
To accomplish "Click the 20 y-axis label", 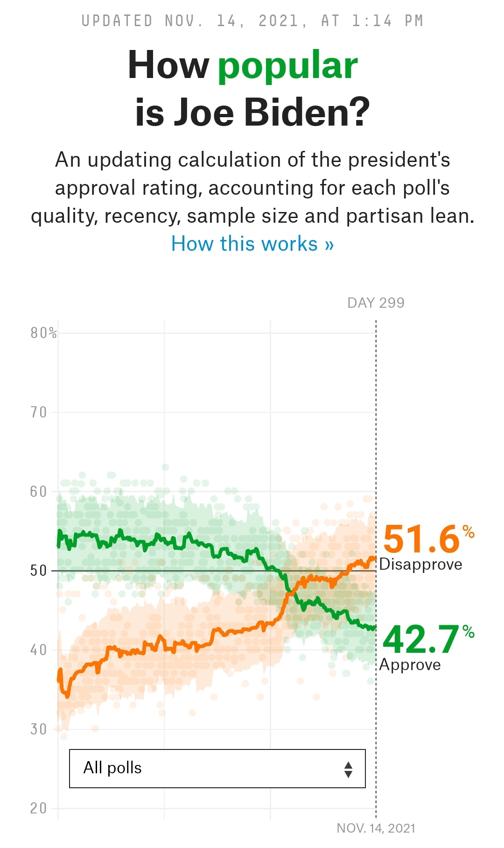I will [x=39, y=808].
